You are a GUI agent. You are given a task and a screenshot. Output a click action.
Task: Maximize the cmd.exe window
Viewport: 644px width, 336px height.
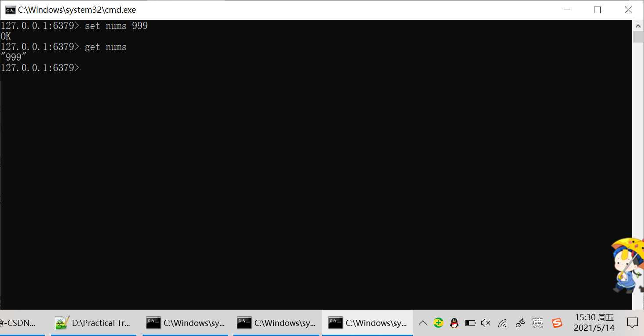click(x=597, y=10)
